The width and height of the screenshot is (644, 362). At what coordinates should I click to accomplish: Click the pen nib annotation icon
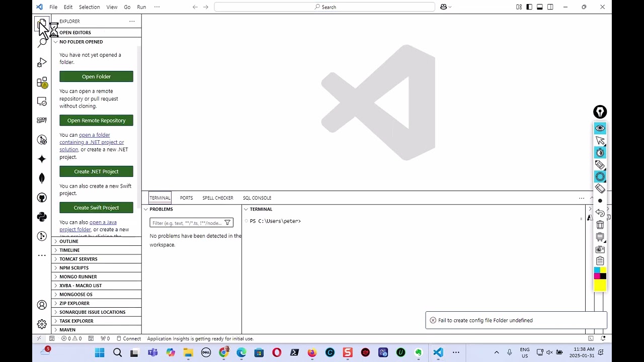(x=600, y=112)
